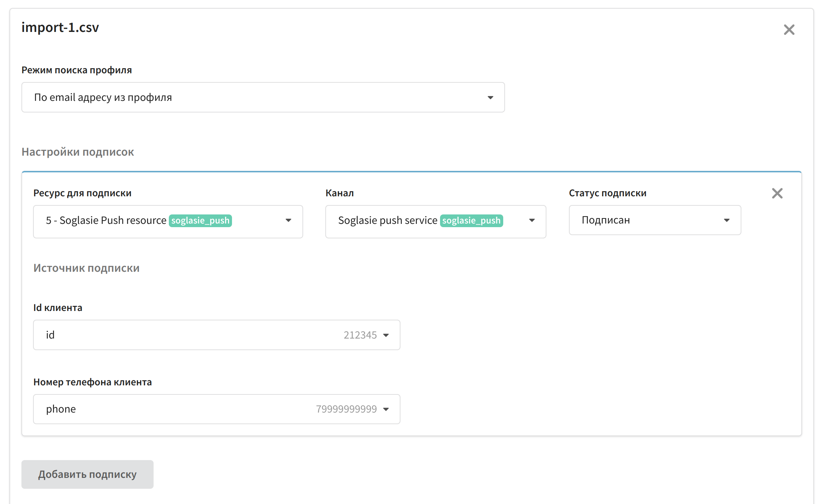Open the Номер телефона клиента dropdown
The image size is (822, 504).
click(216, 409)
